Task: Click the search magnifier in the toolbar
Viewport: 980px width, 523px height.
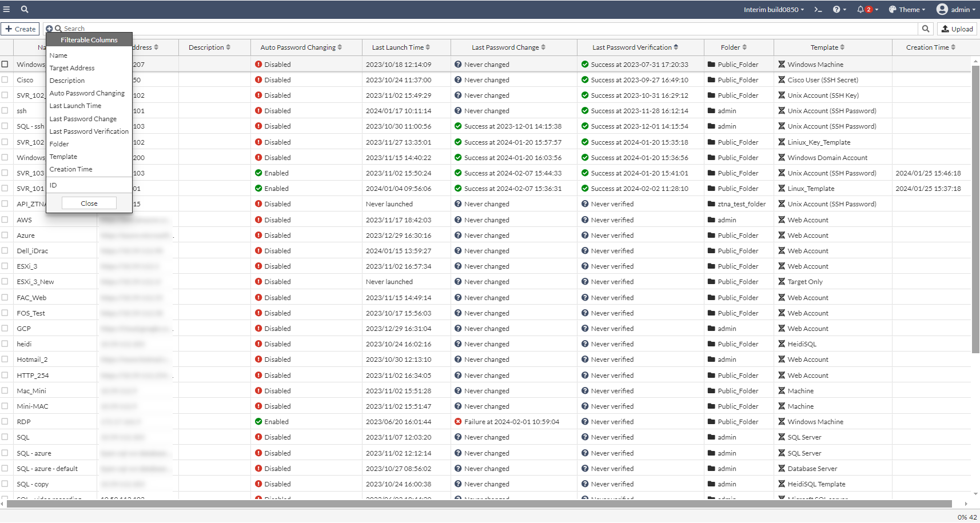Action: pos(925,29)
